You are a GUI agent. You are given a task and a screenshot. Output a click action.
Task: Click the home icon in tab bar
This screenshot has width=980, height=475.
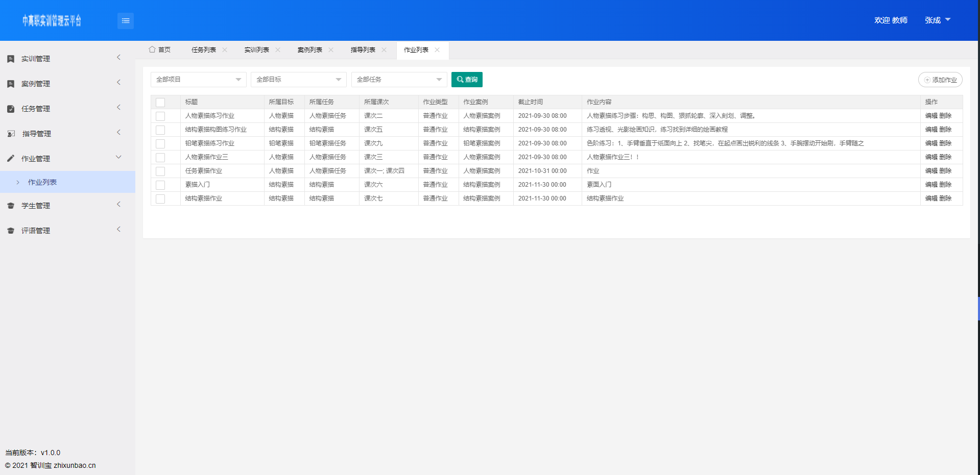[x=152, y=49]
